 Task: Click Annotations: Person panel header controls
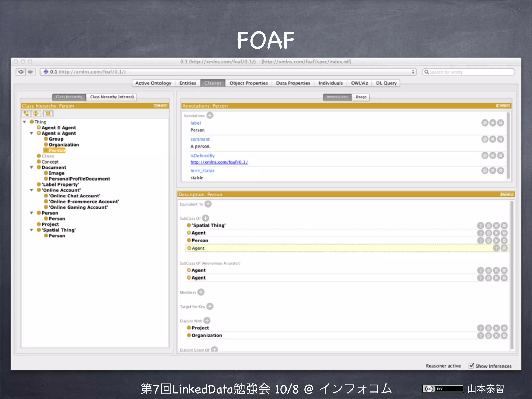503,106
